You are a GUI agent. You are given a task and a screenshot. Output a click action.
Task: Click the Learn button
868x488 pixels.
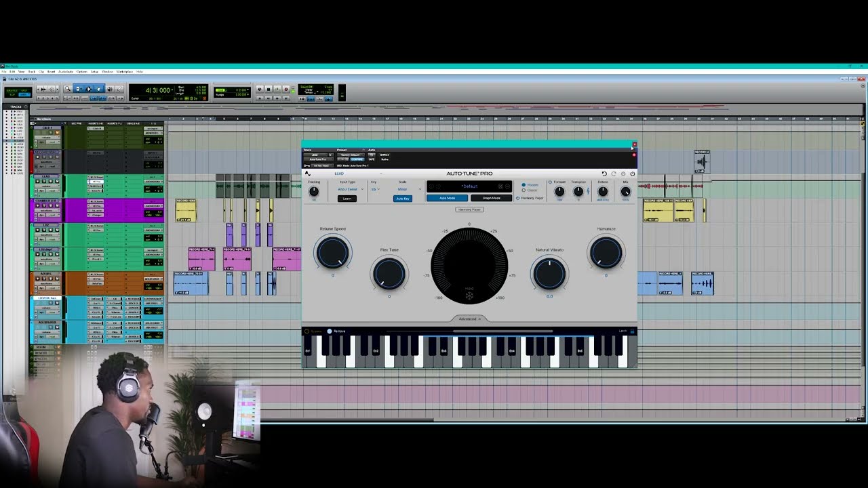point(347,199)
